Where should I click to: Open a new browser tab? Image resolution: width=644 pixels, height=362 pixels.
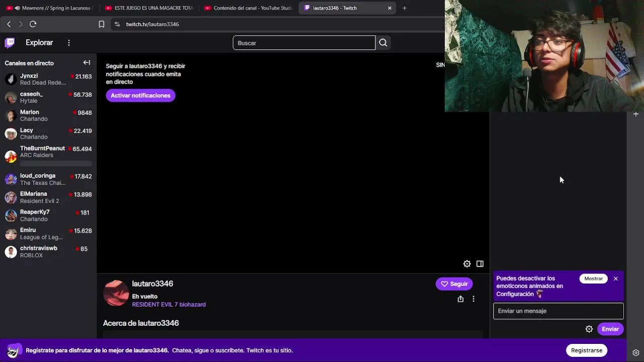[405, 8]
